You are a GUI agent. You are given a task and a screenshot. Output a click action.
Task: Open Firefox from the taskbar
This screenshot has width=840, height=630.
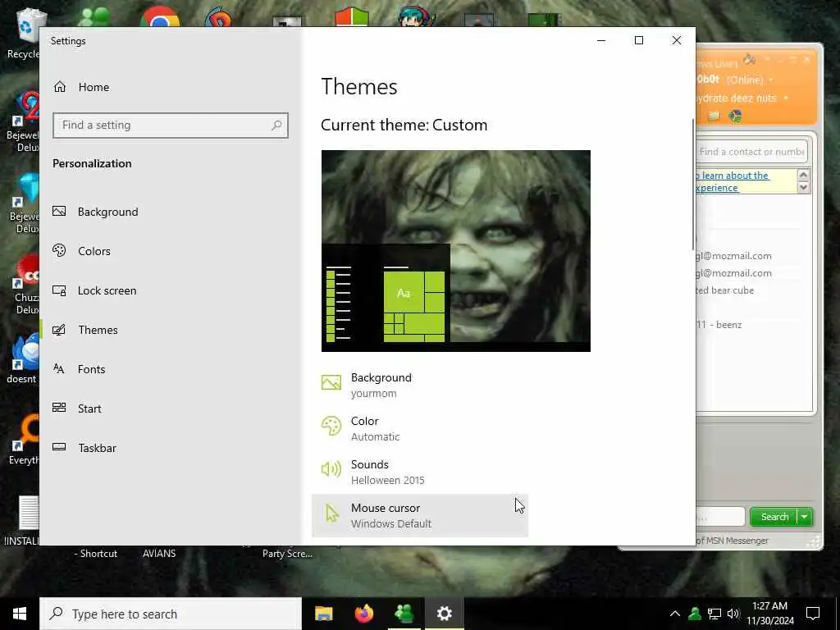coord(364,614)
